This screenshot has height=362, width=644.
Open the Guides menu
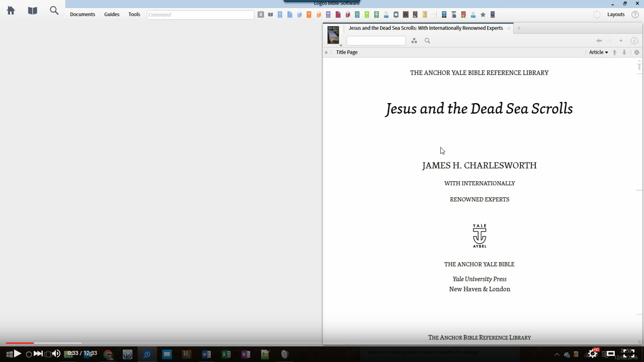(112, 15)
